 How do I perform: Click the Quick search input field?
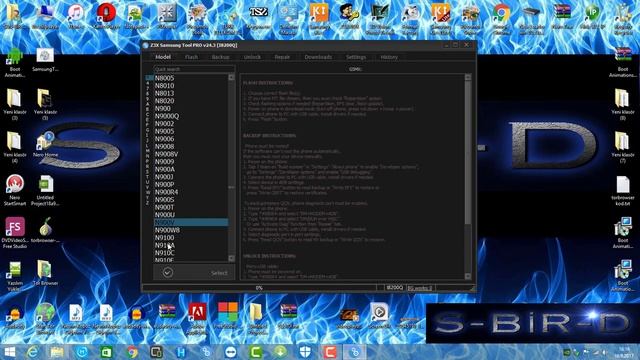tap(194, 69)
